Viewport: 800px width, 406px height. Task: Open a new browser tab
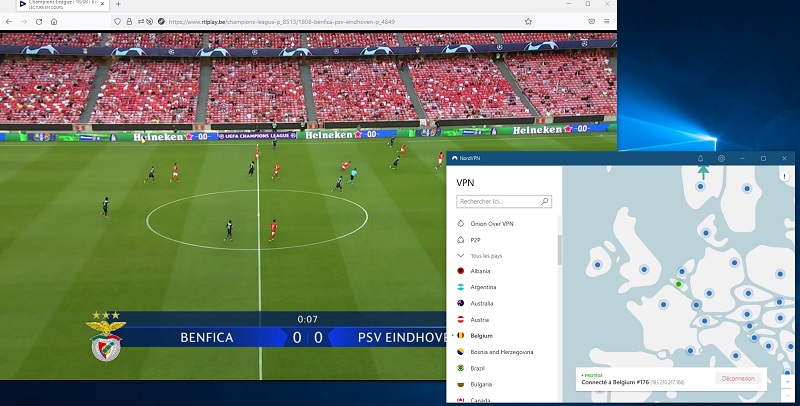(x=117, y=5)
